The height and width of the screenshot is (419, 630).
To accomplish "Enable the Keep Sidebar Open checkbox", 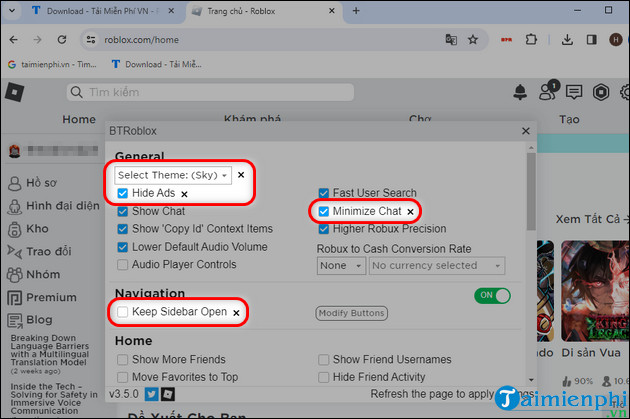I will click(x=123, y=312).
